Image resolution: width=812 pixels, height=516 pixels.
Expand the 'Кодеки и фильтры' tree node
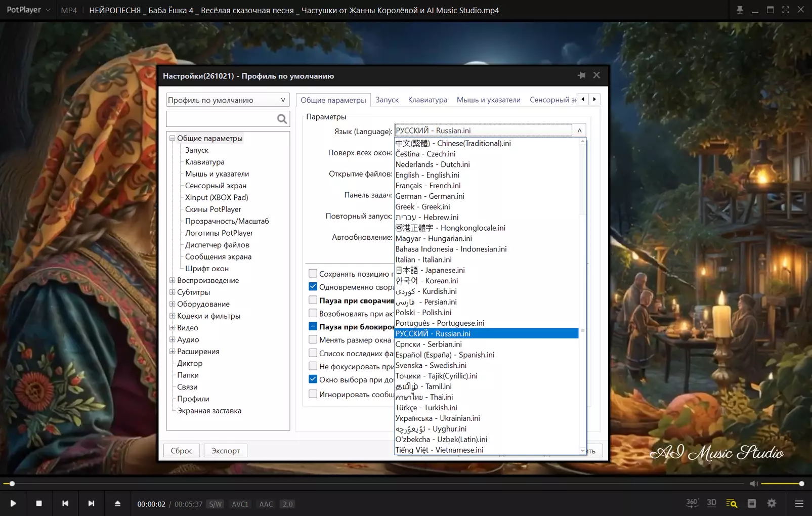coord(172,316)
